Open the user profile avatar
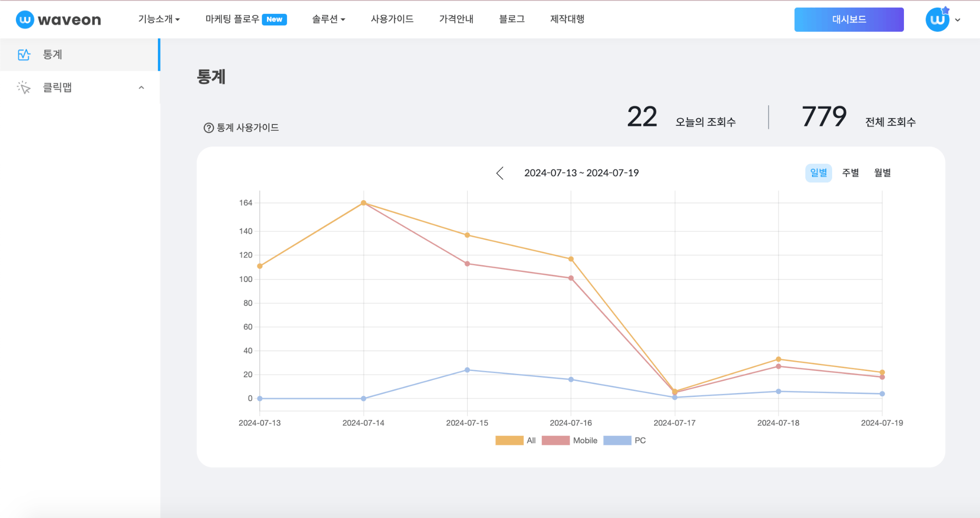The image size is (980, 518). pyautogui.click(x=937, y=20)
